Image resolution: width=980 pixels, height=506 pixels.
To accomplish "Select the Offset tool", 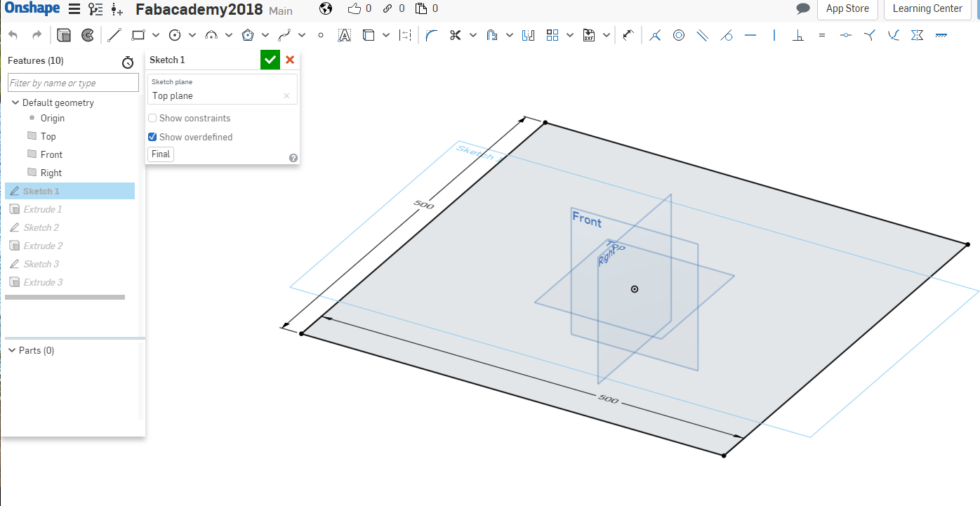I will click(492, 35).
